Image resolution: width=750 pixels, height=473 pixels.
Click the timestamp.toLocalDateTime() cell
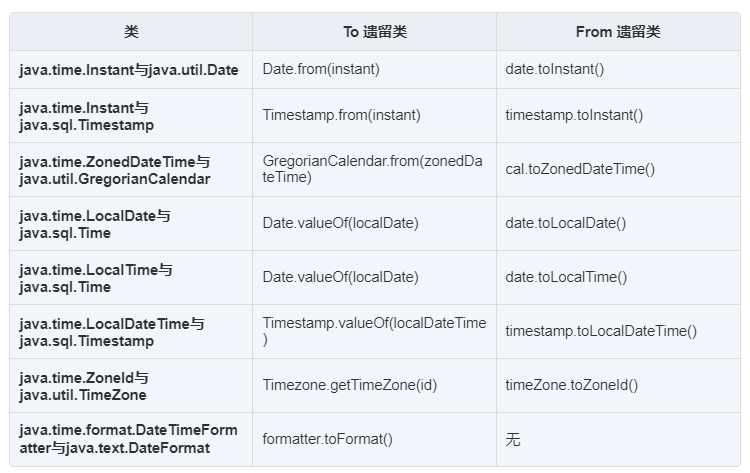[x=618, y=331]
